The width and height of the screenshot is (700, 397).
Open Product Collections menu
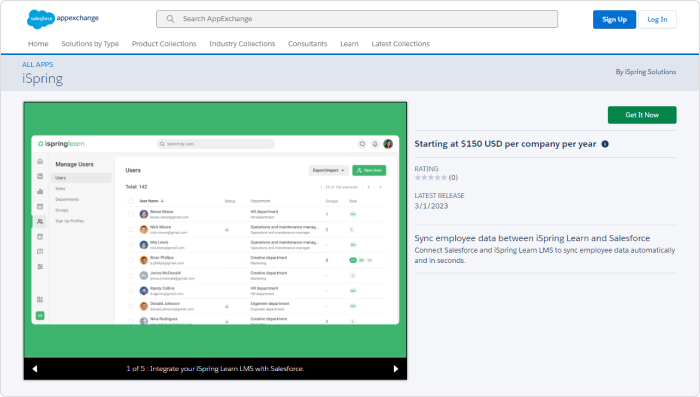(x=164, y=44)
